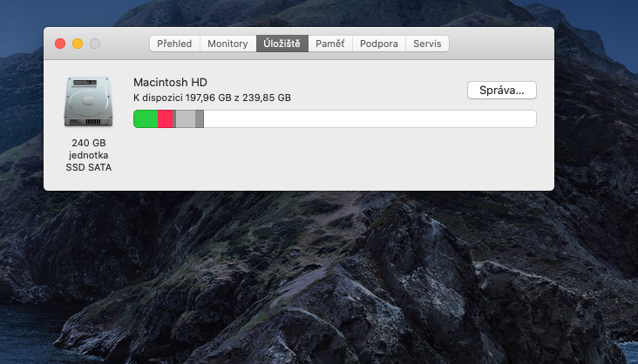Go to the Paměť tab
Screen dimensions: 638x364
point(330,44)
